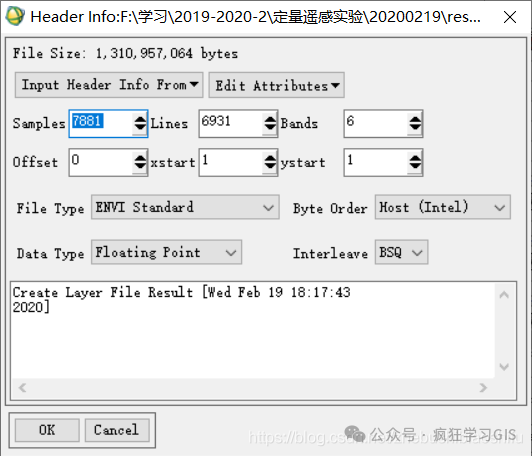Open the Input Header Info From menu
The height and width of the screenshot is (456, 532).
coord(109,85)
